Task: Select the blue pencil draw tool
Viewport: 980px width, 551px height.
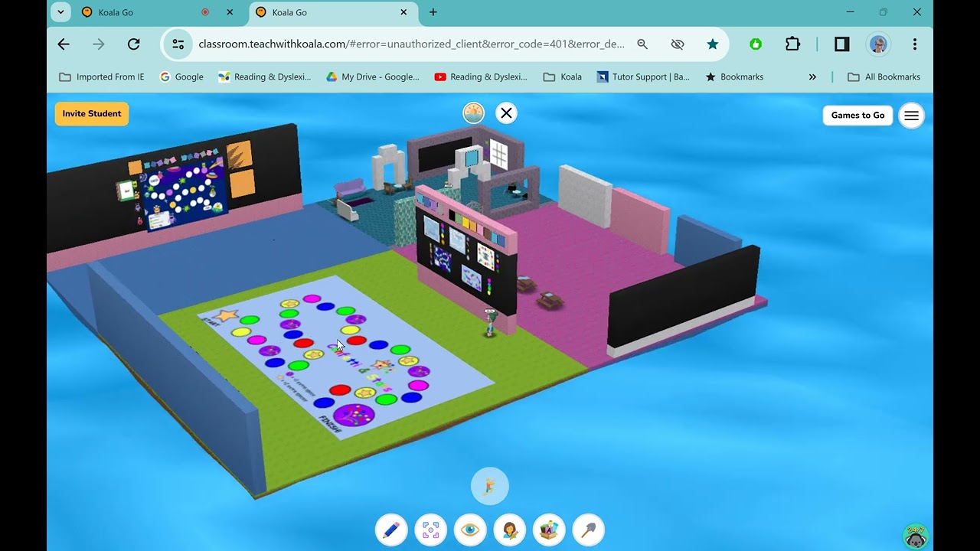Action: coord(391,530)
